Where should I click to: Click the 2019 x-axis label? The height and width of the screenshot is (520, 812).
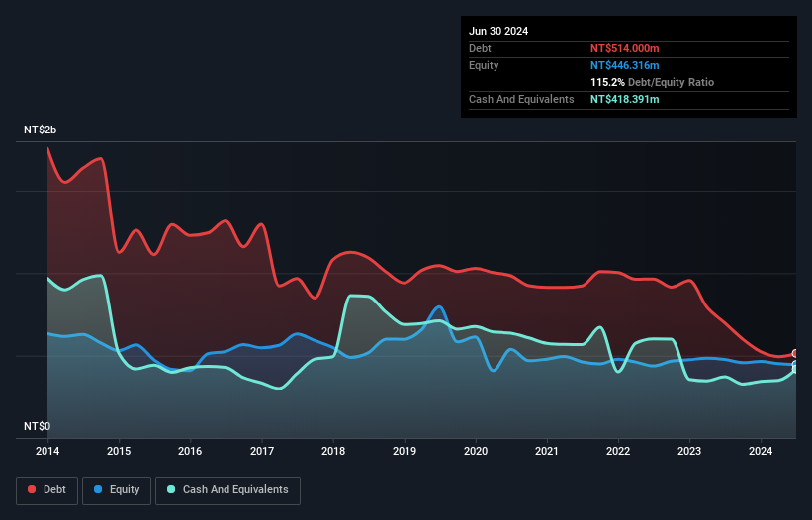(x=405, y=451)
